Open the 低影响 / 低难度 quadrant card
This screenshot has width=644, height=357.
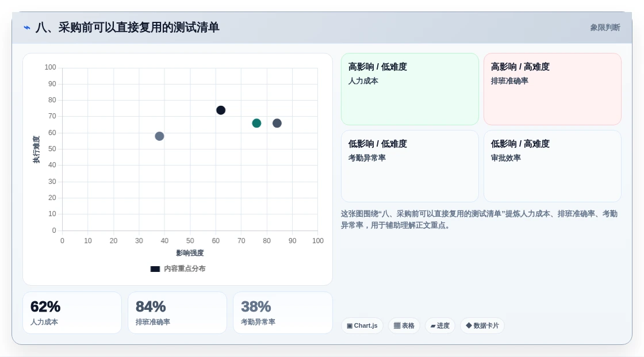pyautogui.click(x=410, y=166)
